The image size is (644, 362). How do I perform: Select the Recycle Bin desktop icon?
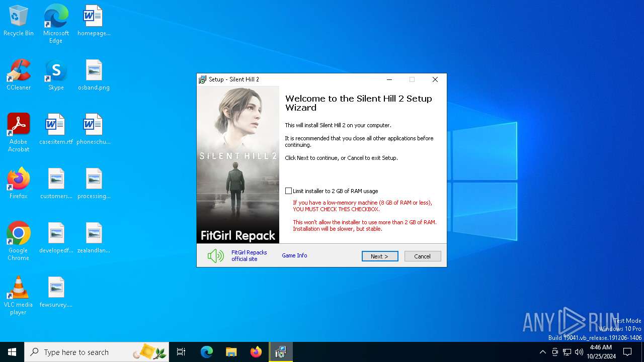19,21
